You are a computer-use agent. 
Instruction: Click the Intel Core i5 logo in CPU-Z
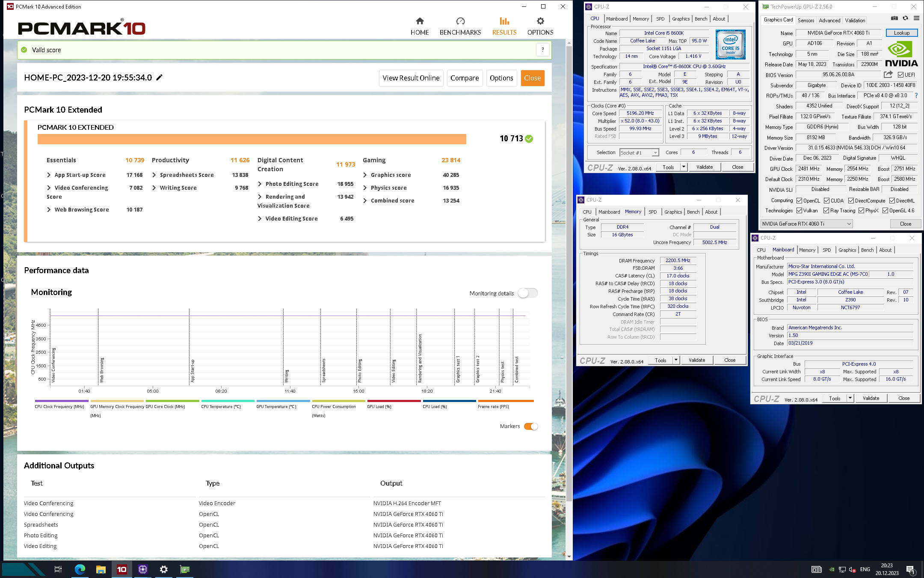[731, 45]
